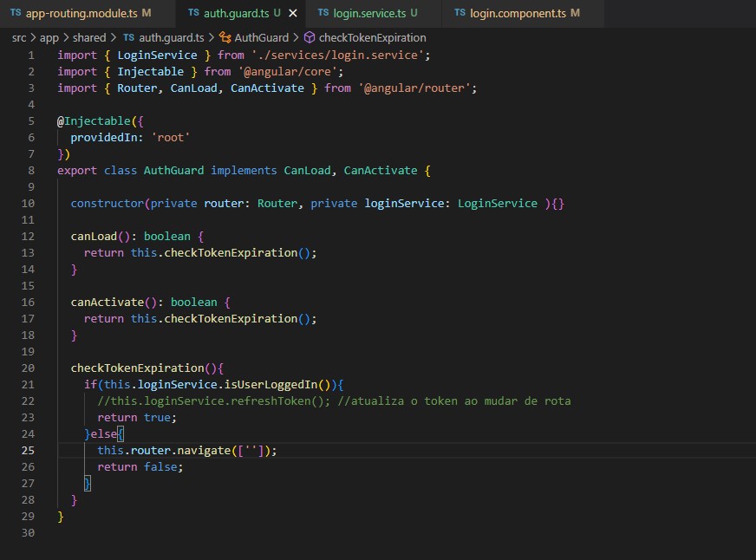Click the TS file icon in breadcrumb
The width and height of the screenshot is (756, 560).
point(128,37)
